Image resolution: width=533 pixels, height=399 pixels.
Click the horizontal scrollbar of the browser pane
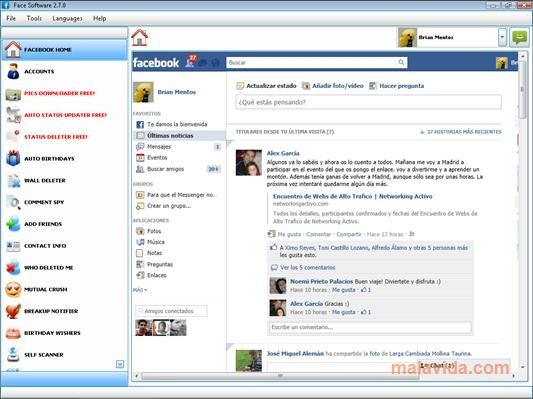tap(280, 376)
